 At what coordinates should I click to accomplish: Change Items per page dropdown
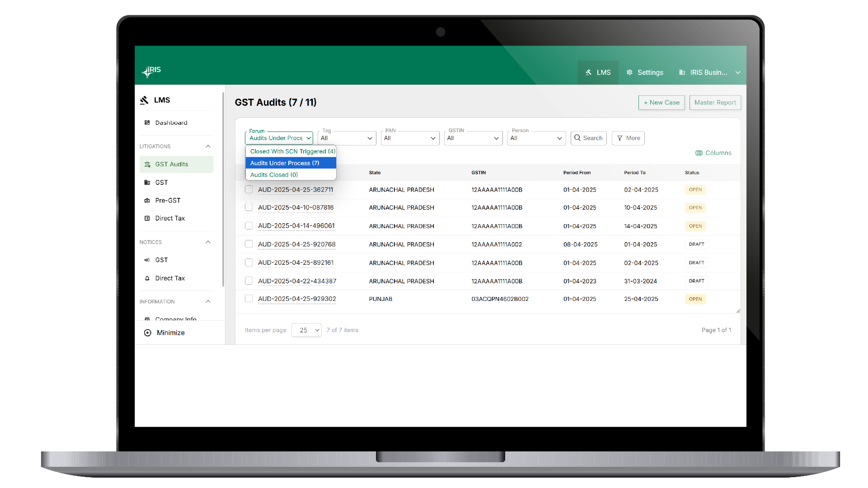307,330
